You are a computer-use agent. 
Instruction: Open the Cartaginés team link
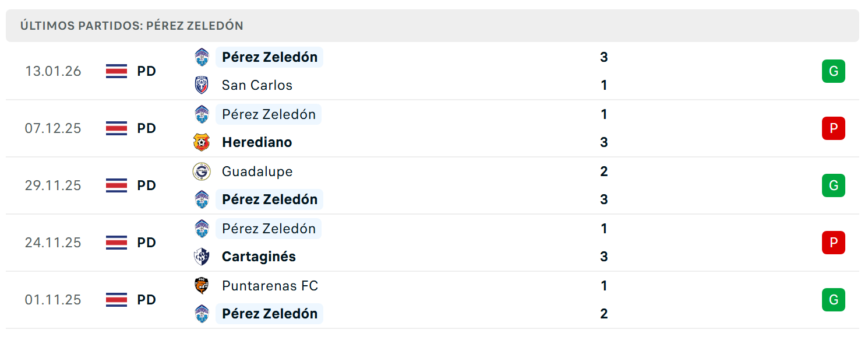coord(259,257)
